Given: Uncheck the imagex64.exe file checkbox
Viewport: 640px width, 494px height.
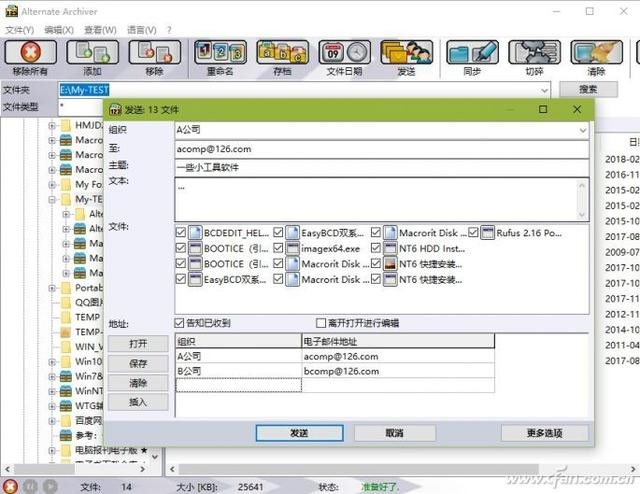Looking at the screenshot, I should point(278,248).
